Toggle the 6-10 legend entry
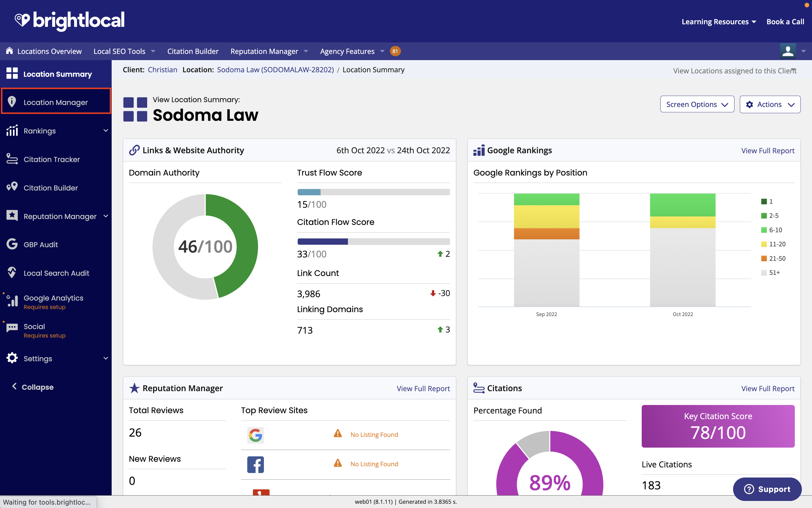 pos(771,230)
